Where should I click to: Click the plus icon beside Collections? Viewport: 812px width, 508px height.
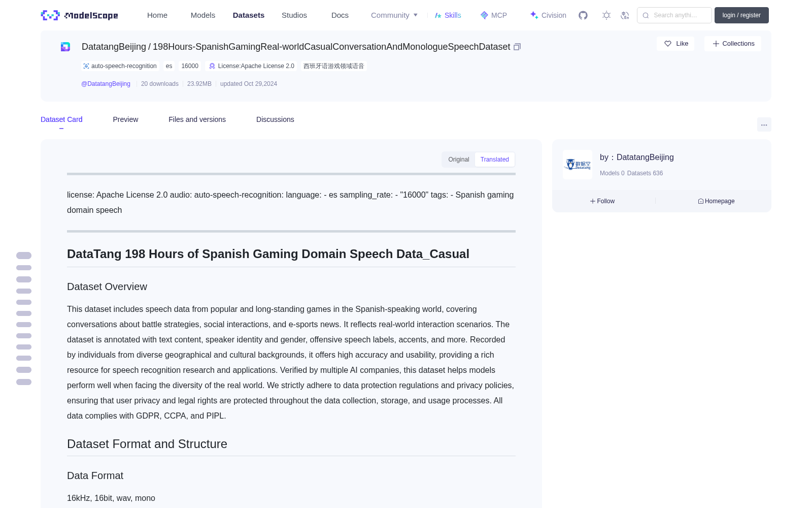tap(716, 44)
